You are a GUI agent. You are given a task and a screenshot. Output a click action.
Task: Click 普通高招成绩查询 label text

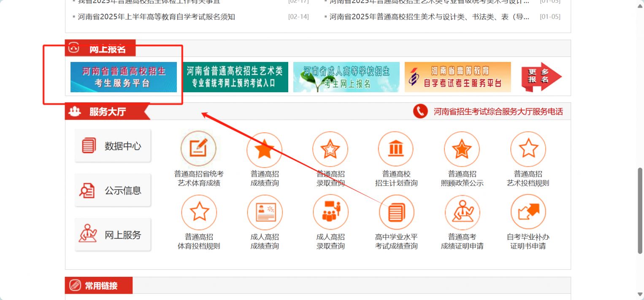265,179
